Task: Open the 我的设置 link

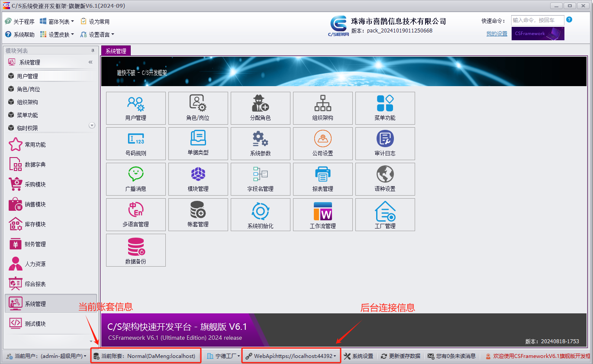Action: pos(496,33)
